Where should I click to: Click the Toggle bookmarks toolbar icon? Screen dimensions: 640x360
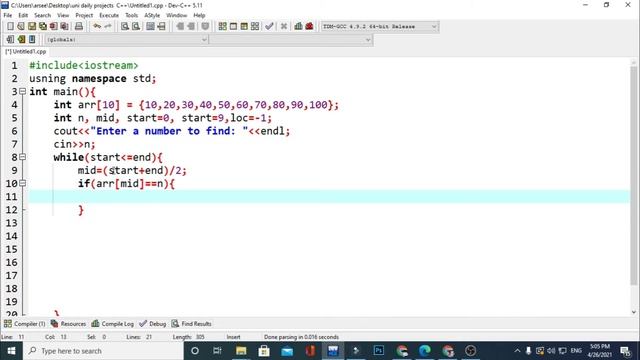[x=21, y=40]
